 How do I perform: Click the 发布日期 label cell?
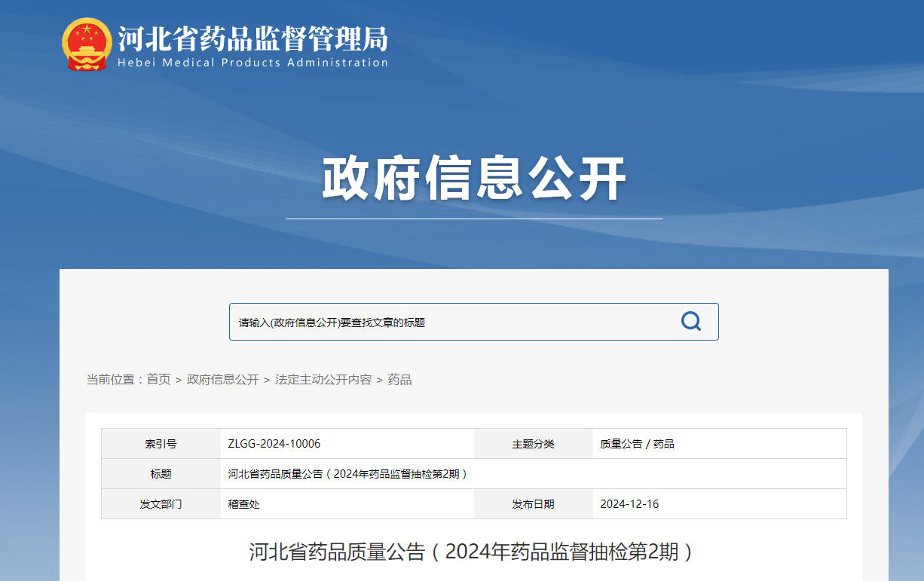534,504
